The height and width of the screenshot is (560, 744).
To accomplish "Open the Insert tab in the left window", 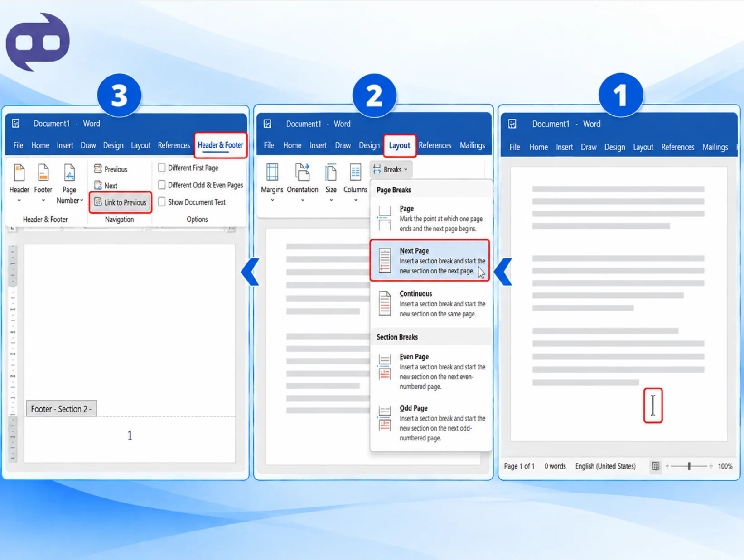I will click(65, 145).
